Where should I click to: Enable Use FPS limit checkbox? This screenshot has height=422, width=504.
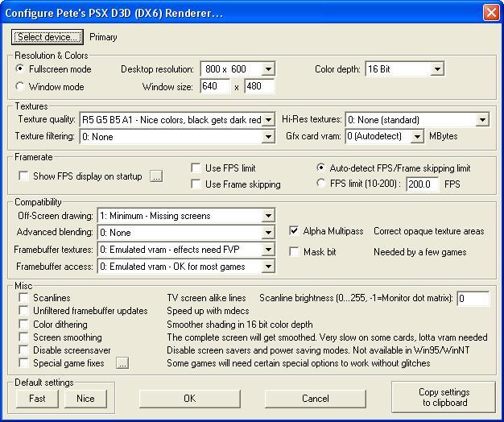click(x=196, y=168)
